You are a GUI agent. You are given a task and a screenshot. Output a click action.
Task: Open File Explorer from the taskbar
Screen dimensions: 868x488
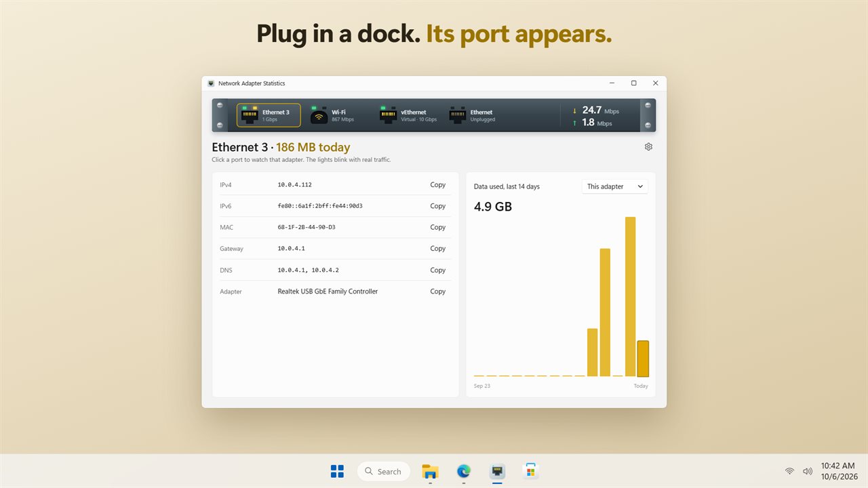pyautogui.click(x=430, y=471)
